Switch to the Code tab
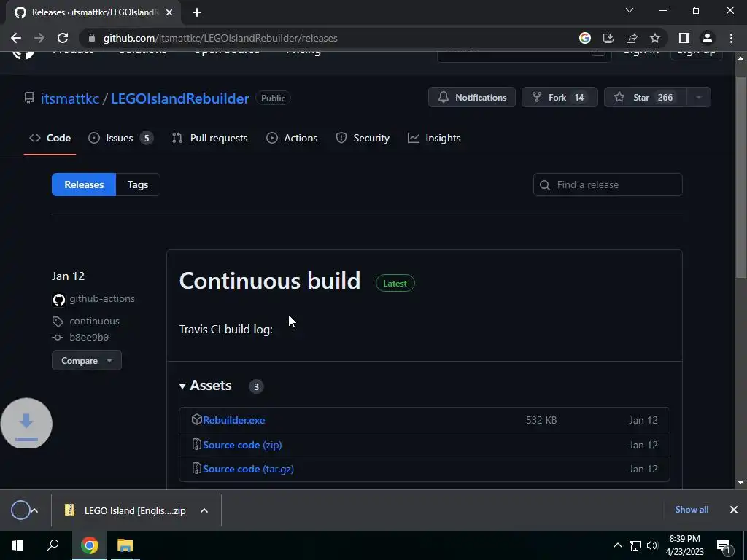The height and width of the screenshot is (560, 747). click(x=50, y=138)
